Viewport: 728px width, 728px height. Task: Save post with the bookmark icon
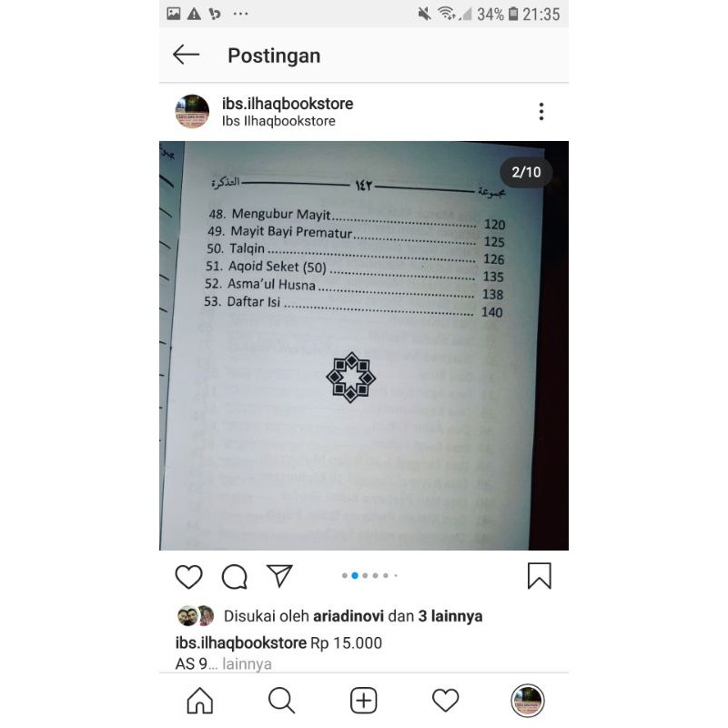tap(539, 576)
